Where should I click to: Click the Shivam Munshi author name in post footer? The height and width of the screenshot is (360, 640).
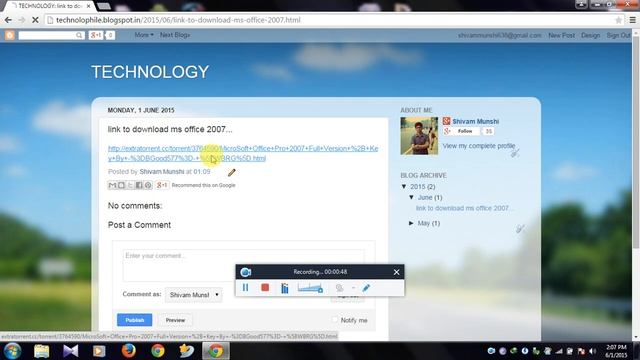[x=162, y=172]
